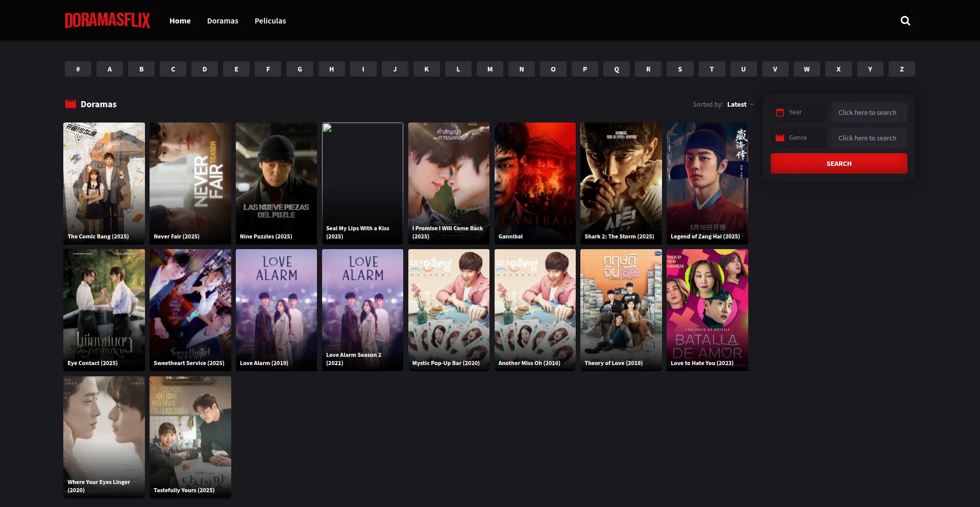This screenshot has width=980, height=507.
Task: Filter titles by letter D
Action: [x=205, y=69]
